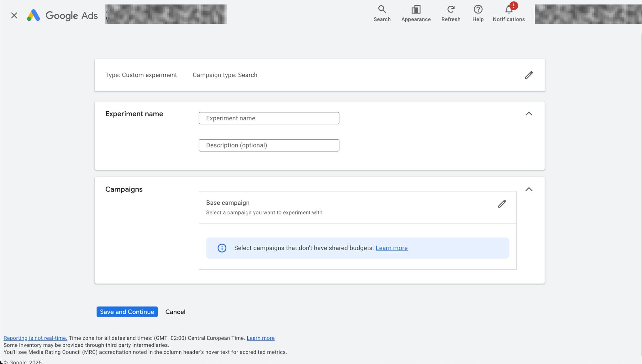Click the info icon in shared budgets notice
Image resolution: width=642 pixels, height=364 pixels.
pyautogui.click(x=222, y=248)
